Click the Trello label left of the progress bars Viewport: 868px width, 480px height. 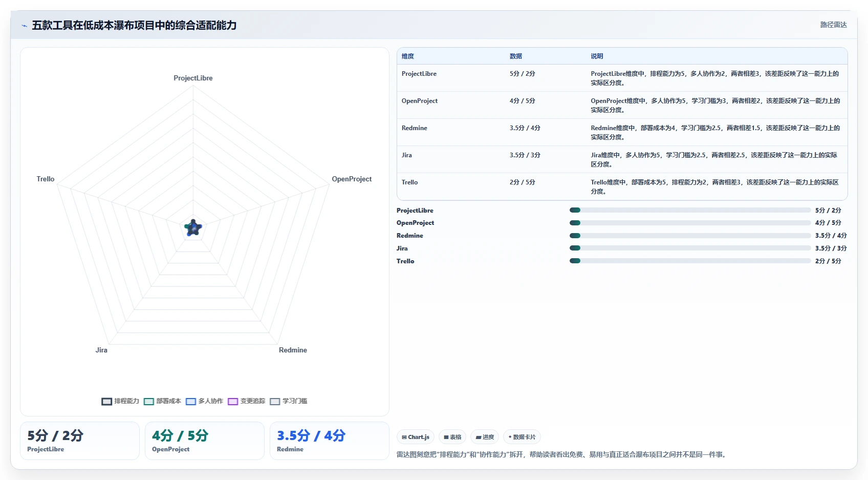coord(405,261)
